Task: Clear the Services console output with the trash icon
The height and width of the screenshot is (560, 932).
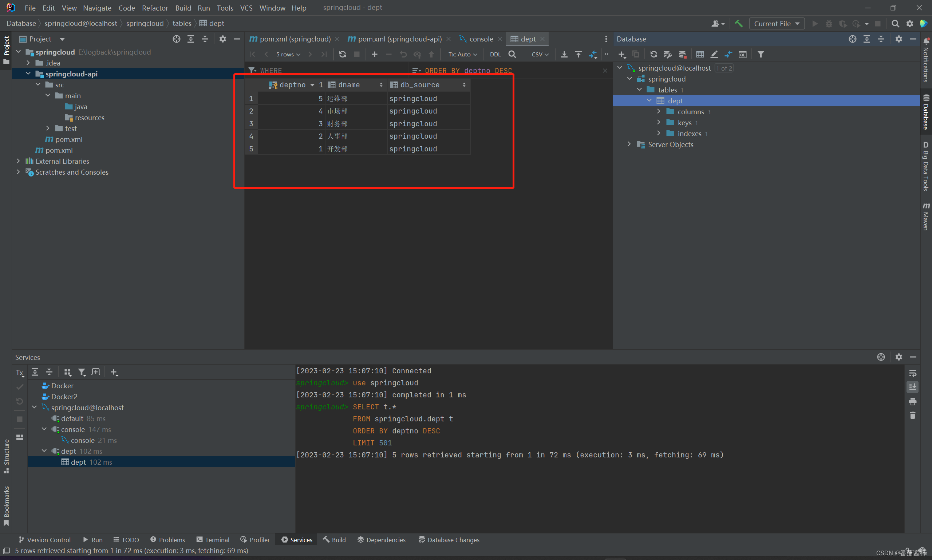Action: [912, 416]
